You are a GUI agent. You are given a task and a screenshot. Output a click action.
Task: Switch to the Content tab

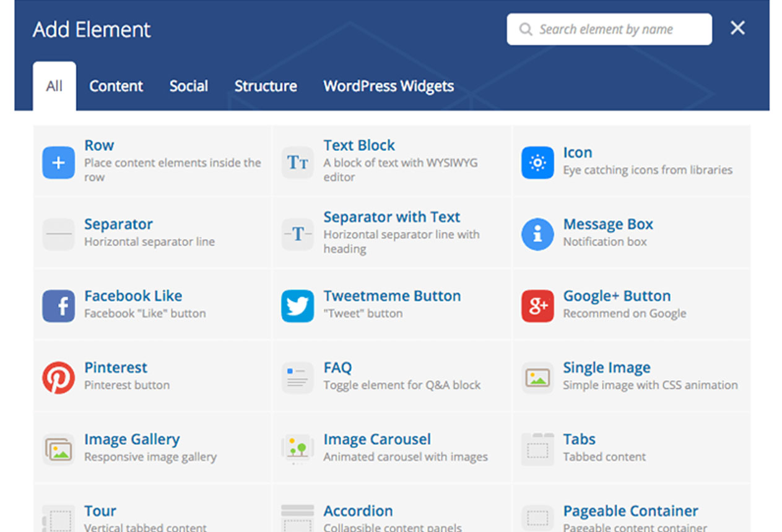(x=116, y=86)
